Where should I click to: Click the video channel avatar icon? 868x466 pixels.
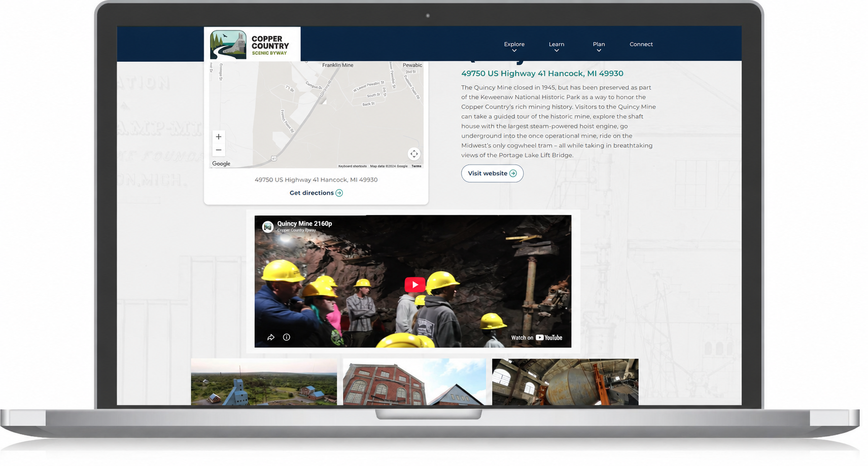click(x=268, y=227)
